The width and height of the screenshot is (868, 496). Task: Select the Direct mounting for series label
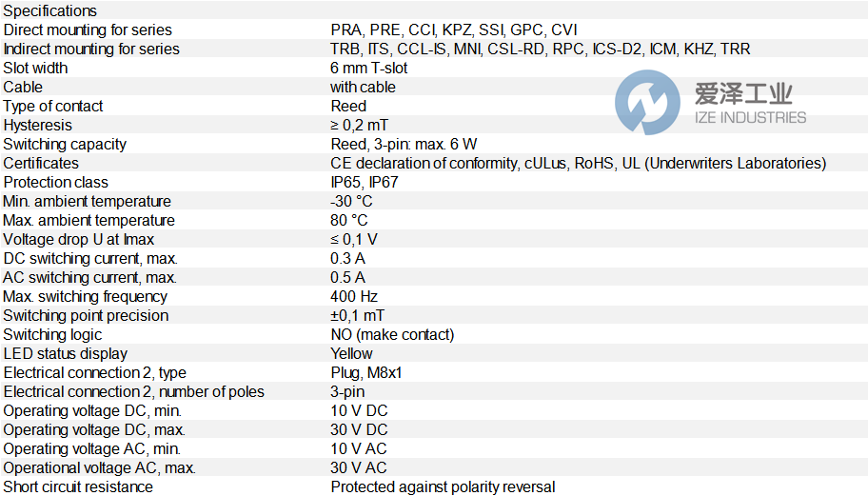89,30
